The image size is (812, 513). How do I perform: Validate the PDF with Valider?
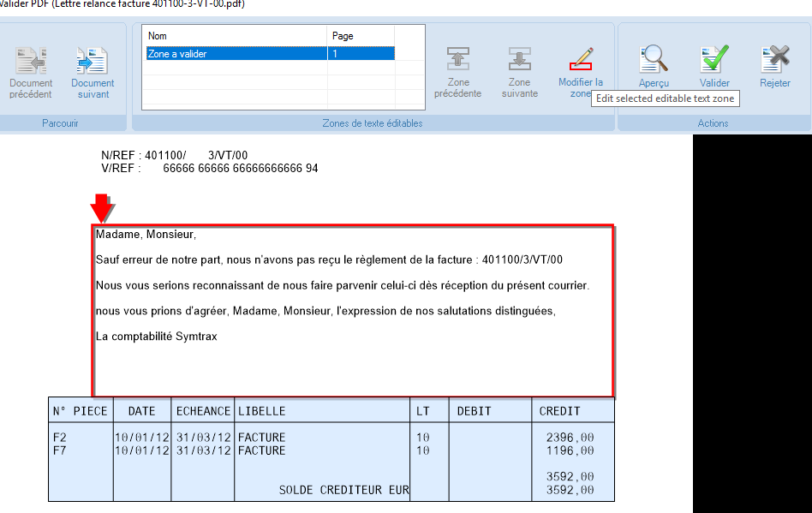tap(714, 66)
